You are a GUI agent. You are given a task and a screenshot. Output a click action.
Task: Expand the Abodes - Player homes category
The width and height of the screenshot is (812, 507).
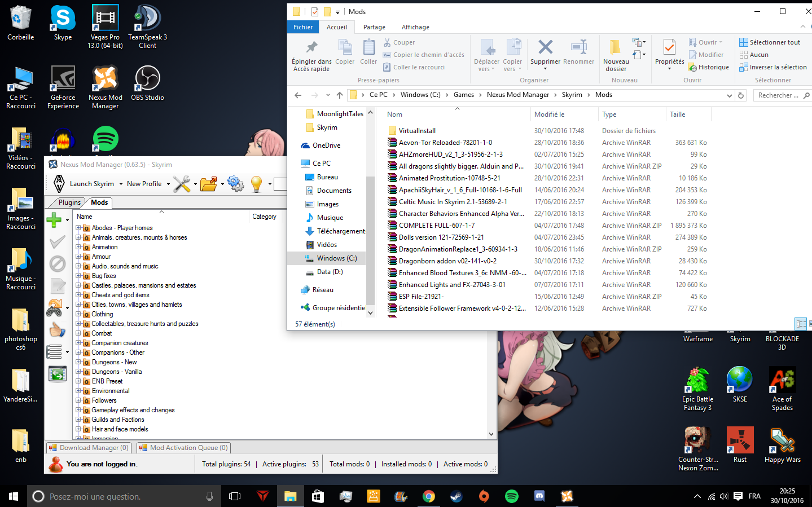(x=78, y=228)
